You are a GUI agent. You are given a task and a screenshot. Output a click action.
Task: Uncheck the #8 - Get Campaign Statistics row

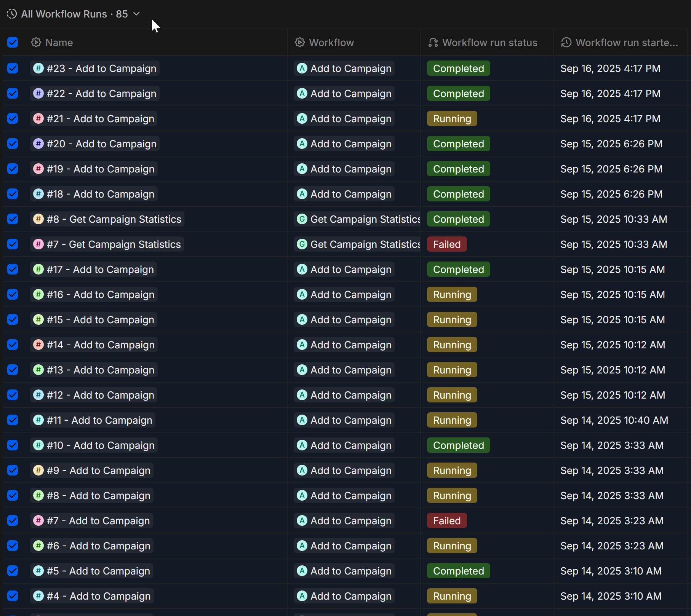[x=13, y=219]
